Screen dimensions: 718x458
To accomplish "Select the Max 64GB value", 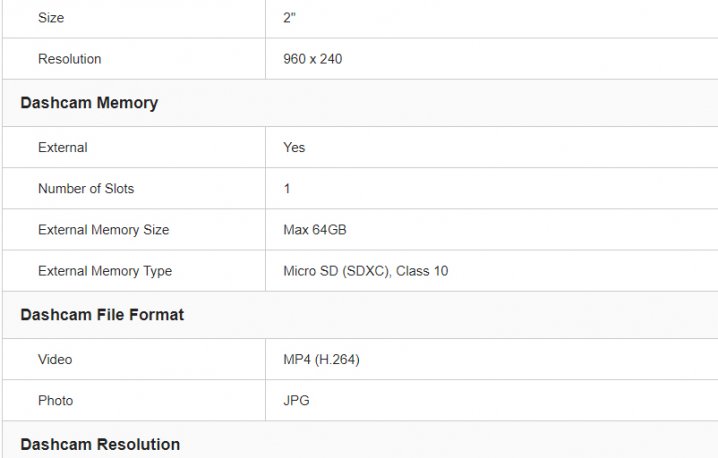I will pos(315,229).
